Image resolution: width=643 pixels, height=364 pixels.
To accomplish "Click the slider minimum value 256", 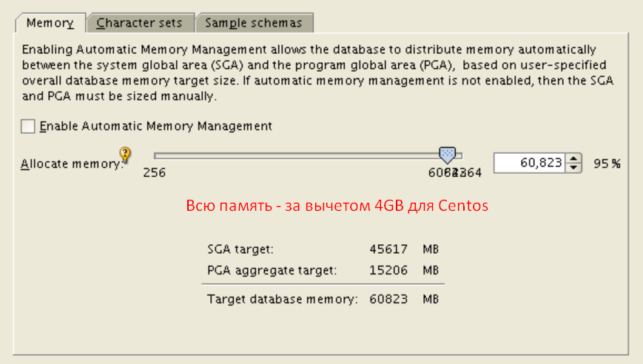I will tap(155, 173).
